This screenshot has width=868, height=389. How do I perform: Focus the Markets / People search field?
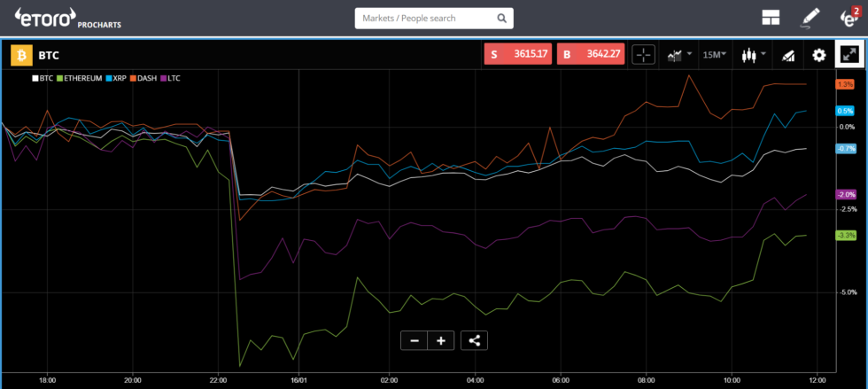(x=425, y=18)
